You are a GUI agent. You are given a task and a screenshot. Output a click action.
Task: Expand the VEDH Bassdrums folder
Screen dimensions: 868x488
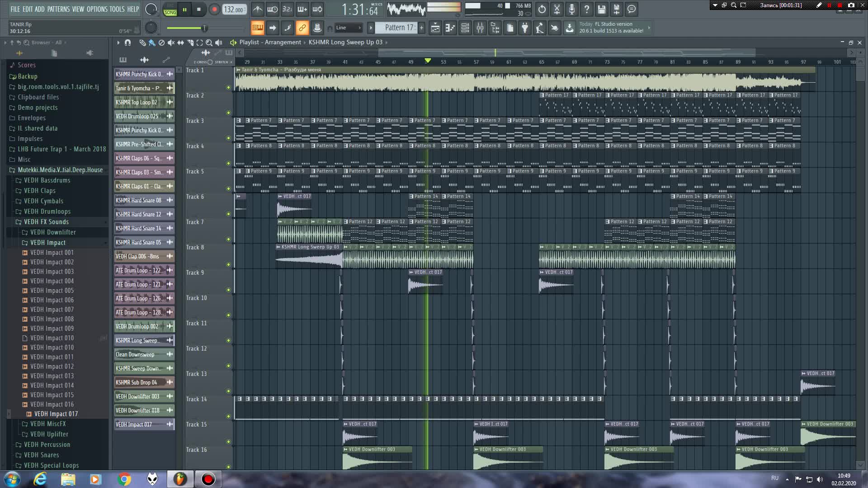pos(47,180)
